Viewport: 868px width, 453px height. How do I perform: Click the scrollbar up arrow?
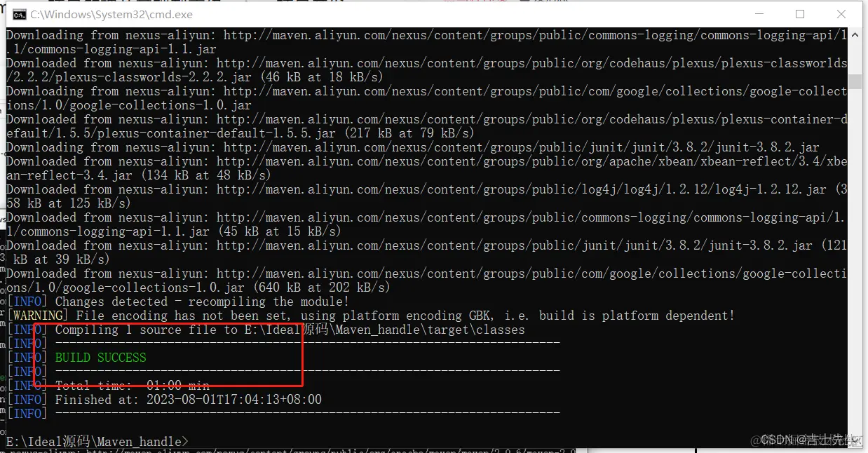coord(855,34)
